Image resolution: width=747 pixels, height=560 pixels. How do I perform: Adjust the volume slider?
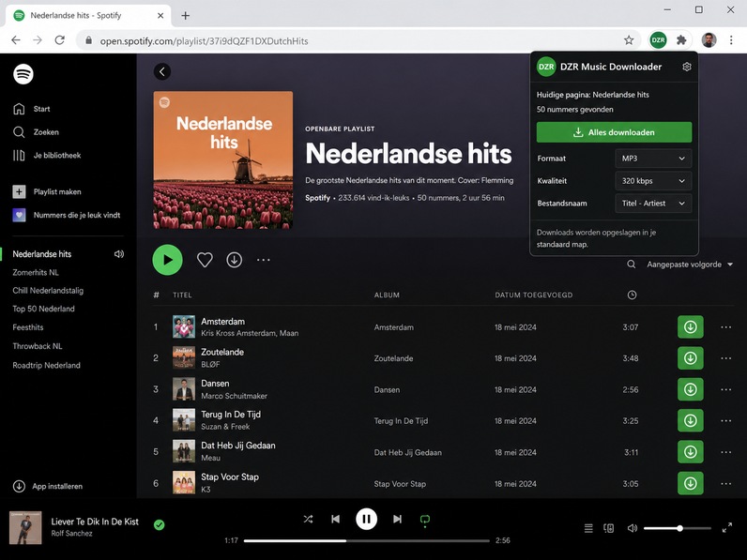pos(677,528)
